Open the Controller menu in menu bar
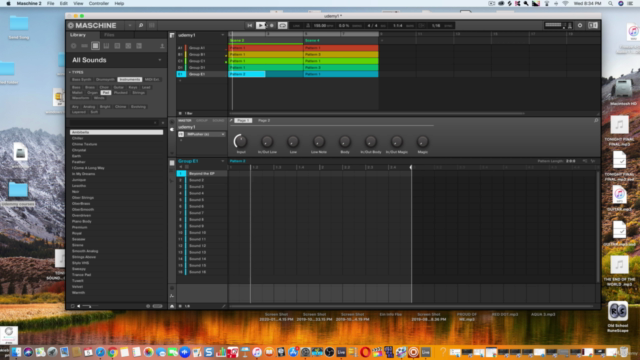 point(99,3)
